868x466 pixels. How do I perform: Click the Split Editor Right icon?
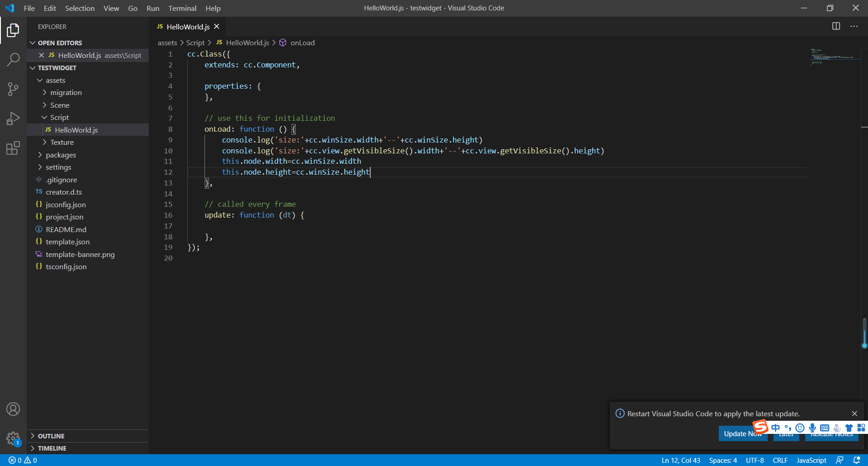(x=836, y=26)
